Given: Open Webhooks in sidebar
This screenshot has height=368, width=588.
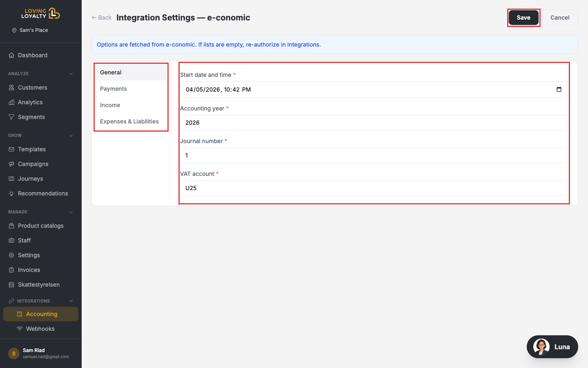Looking at the screenshot, I should tap(41, 329).
